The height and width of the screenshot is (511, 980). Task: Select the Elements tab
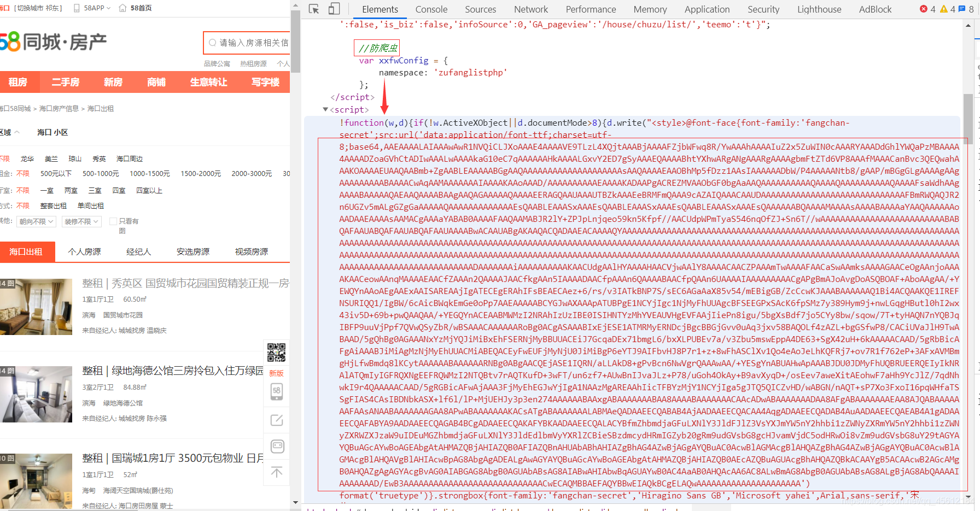(380, 9)
